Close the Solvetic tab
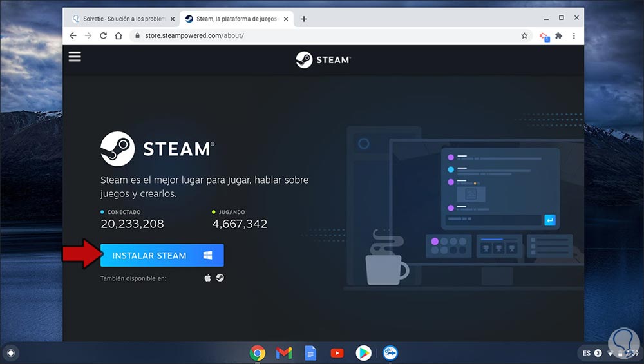This screenshot has height=364, width=644. [173, 19]
